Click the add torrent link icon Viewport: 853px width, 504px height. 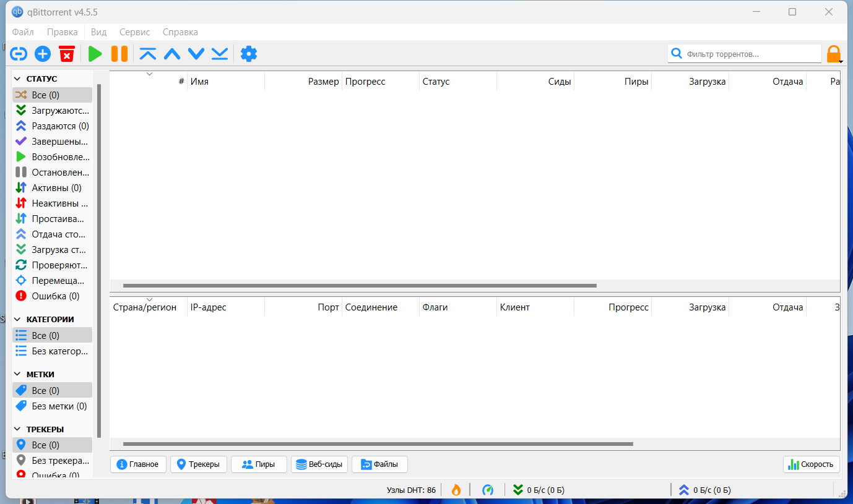tap(19, 54)
